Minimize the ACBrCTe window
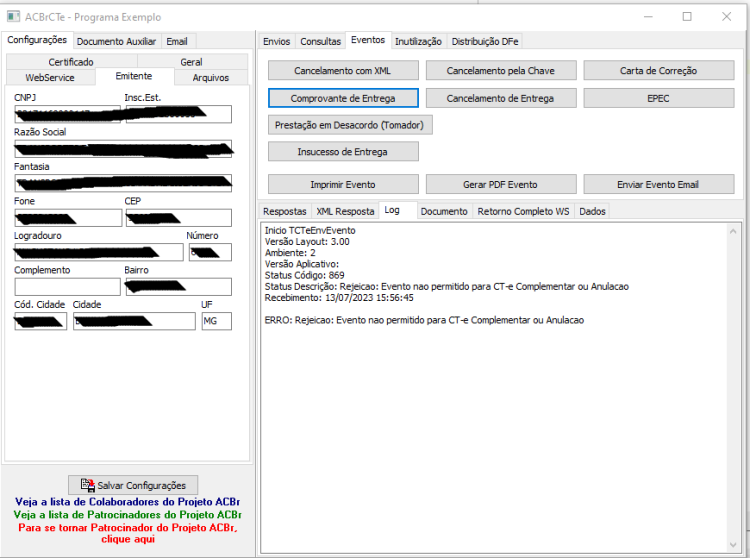Viewport: 750px width, 558px height. click(648, 17)
